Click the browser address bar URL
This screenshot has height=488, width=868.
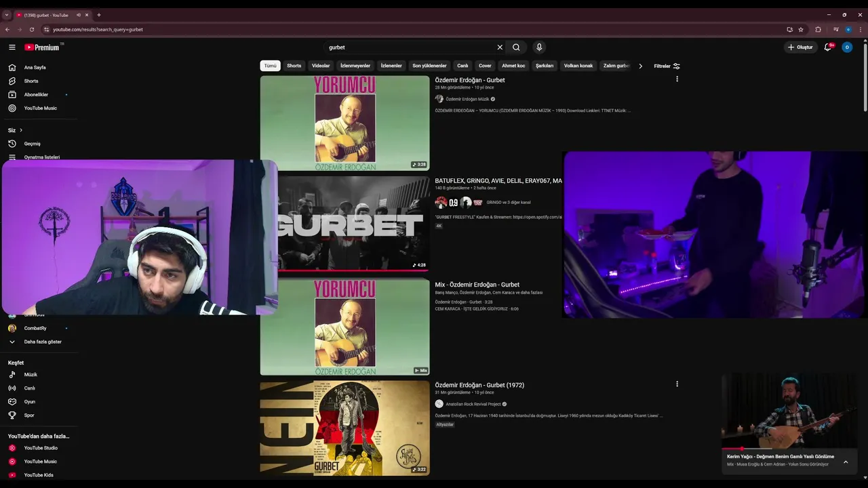pos(98,30)
